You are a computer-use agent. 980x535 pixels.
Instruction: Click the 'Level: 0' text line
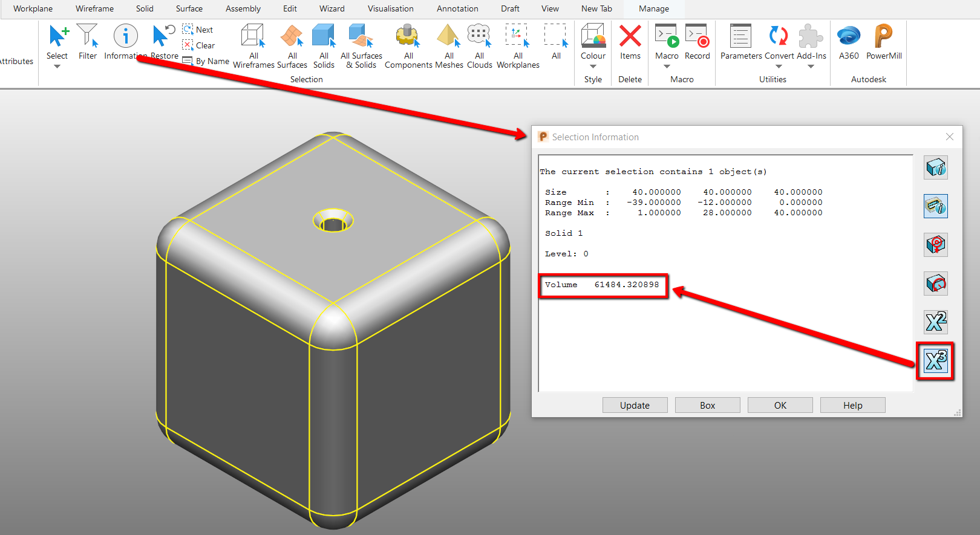[x=567, y=254]
